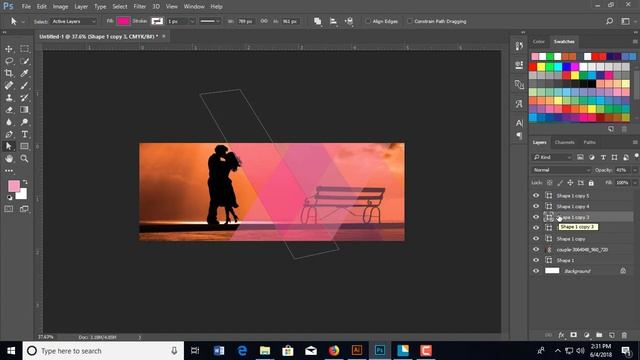Create a new layer
The width and height of the screenshot is (640, 360).
[x=611, y=335]
